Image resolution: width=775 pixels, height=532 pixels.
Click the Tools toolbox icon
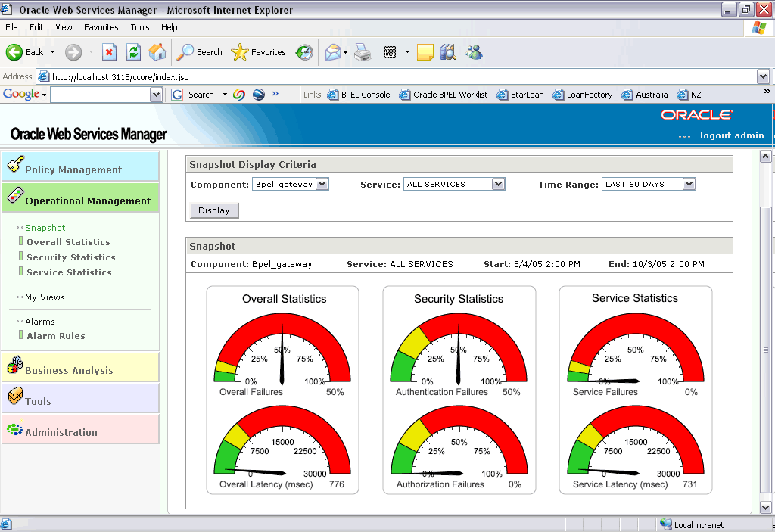click(15, 396)
